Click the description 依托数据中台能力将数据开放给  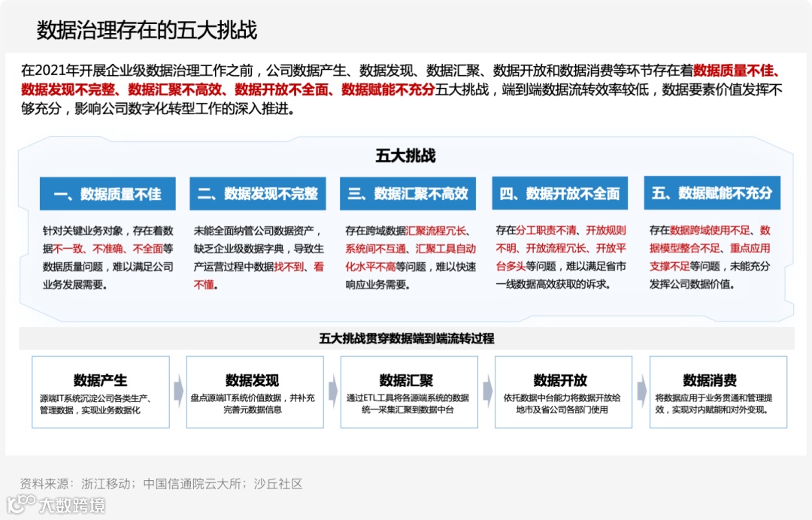pyautogui.click(x=562, y=404)
